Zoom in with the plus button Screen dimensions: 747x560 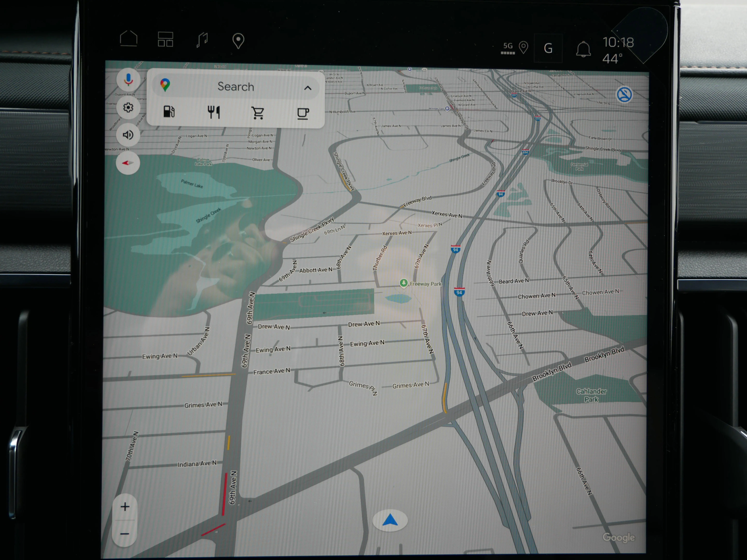click(125, 507)
